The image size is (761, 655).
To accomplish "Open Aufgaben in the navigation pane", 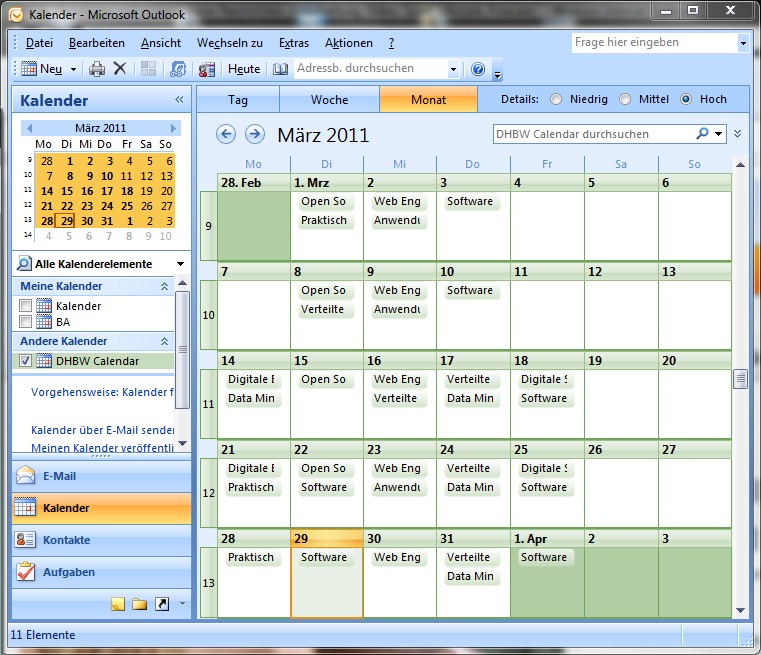I will [x=101, y=572].
